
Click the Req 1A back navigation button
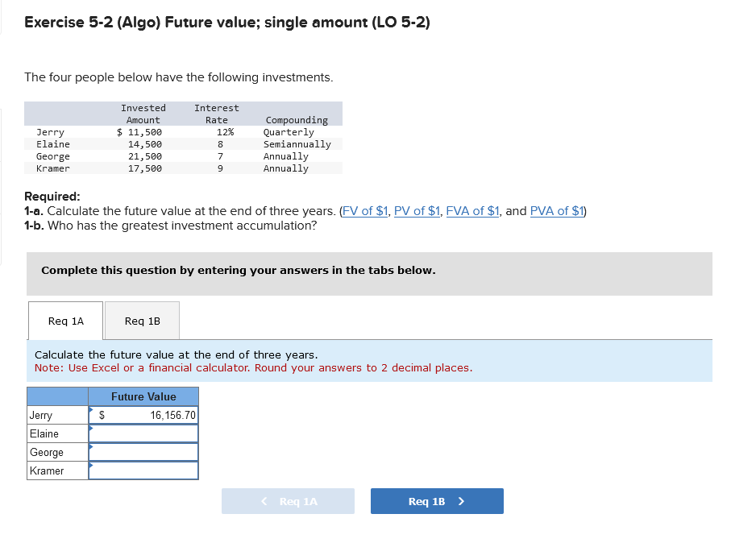click(x=288, y=500)
